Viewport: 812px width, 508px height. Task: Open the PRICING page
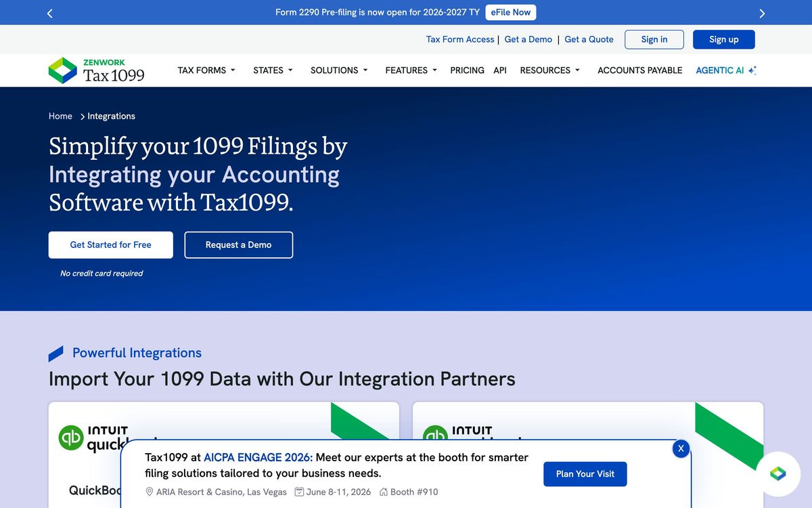coord(467,70)
